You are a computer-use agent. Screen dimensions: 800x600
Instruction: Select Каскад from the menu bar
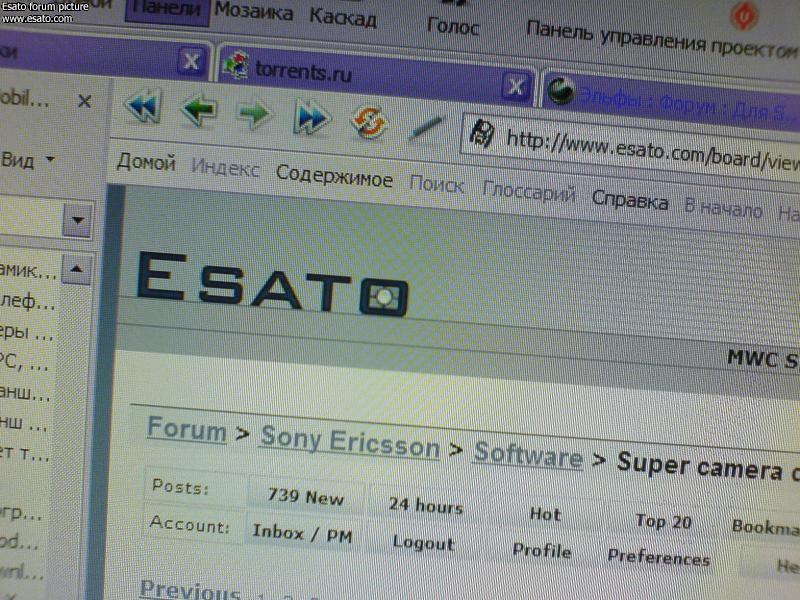tap(343, 17)
